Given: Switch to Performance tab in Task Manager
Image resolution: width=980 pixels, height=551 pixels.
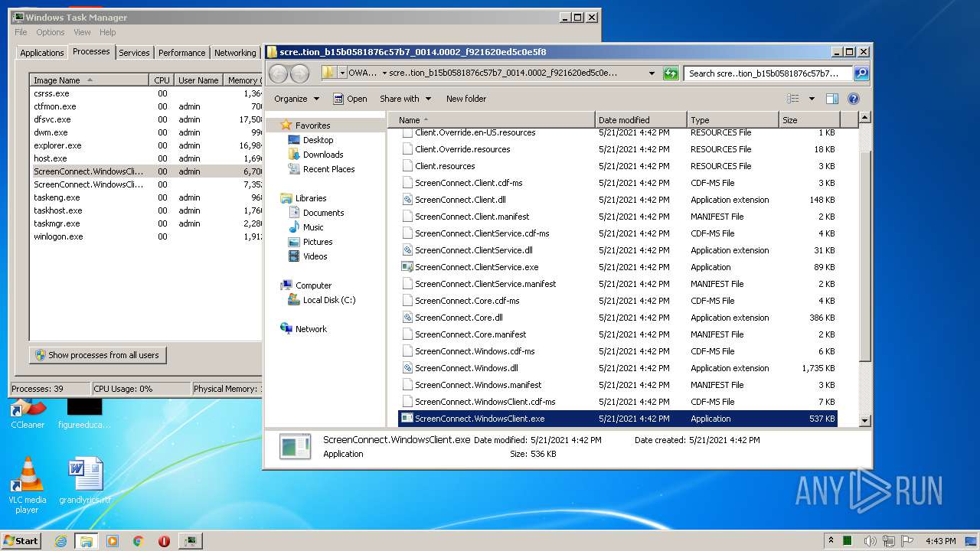Looking at the screenshot, I should (x=182, y=53).
